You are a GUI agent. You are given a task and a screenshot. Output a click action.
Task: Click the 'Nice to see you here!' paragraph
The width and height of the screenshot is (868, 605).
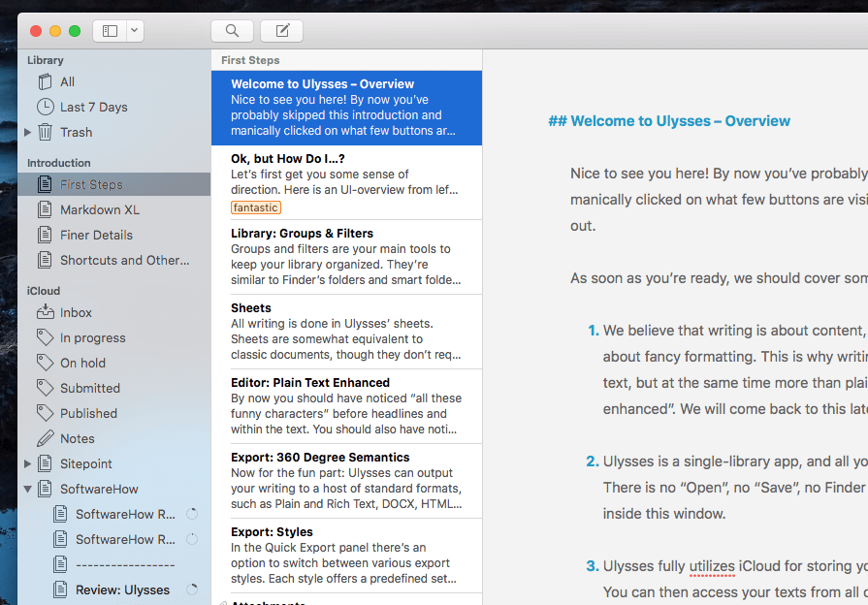719,200
